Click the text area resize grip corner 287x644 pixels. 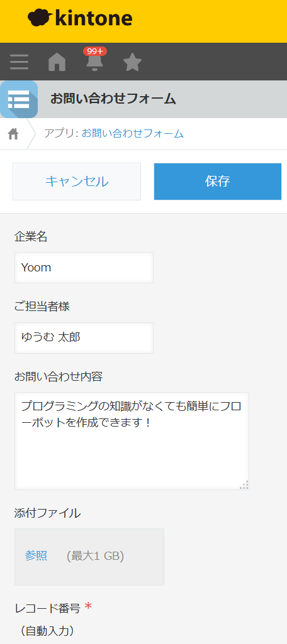tap(244, 484)
